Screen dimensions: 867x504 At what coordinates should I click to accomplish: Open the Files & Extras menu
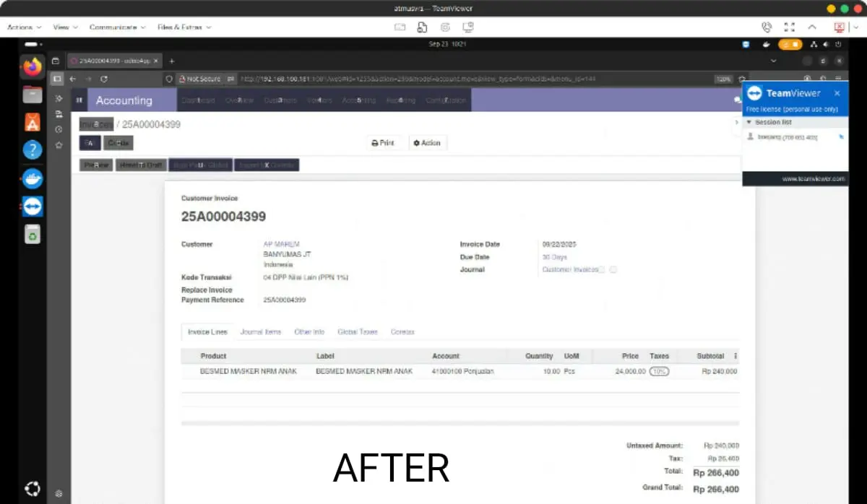[x=184, y=27]
